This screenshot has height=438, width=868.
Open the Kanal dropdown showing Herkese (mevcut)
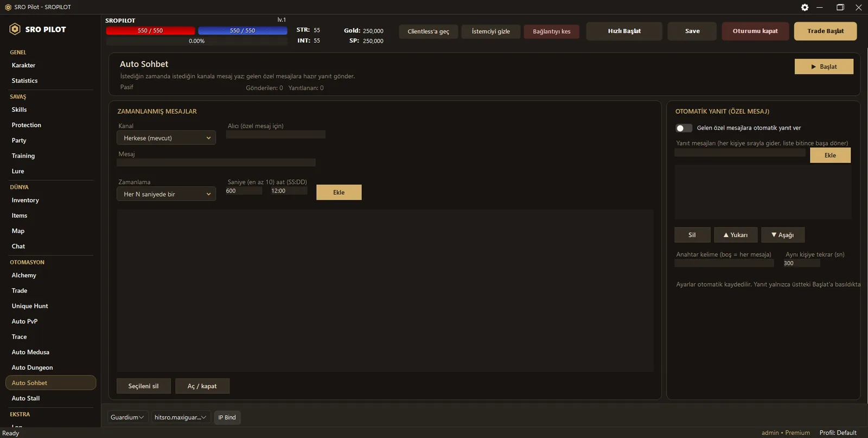coord(166,138)
